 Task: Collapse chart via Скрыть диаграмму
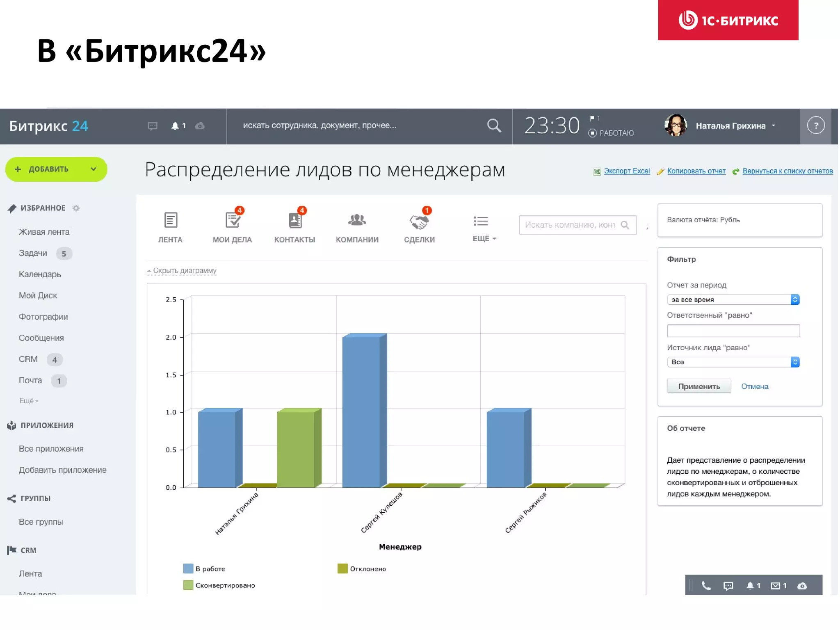click(x=184, y=271)
